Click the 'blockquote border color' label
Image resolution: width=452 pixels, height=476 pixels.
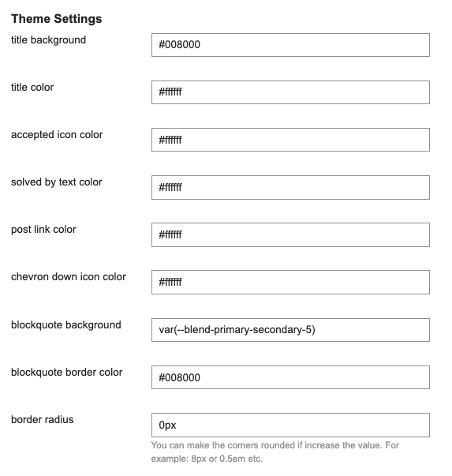[67, 372]
